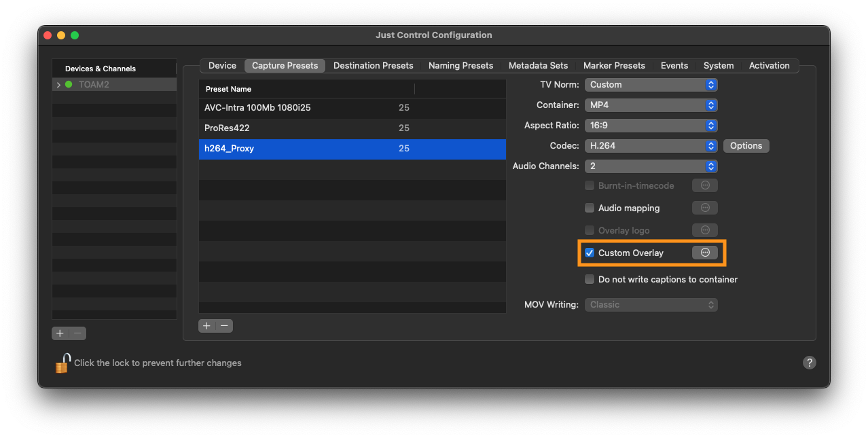Select the ProRes422 preset row

click(352, 128)
